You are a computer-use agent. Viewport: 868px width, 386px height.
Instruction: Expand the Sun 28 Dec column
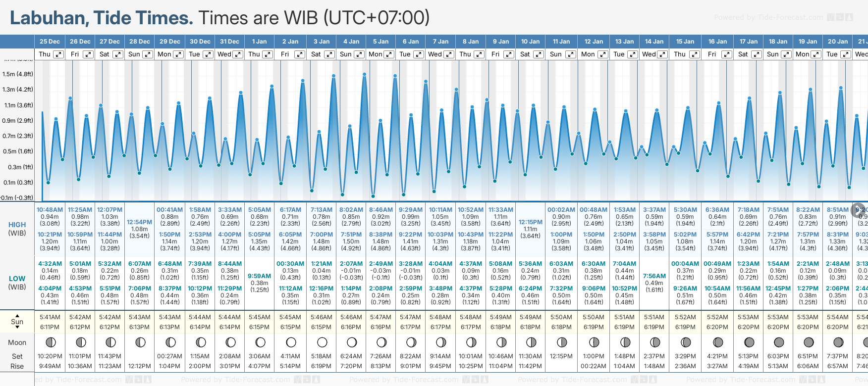[148, 54]
